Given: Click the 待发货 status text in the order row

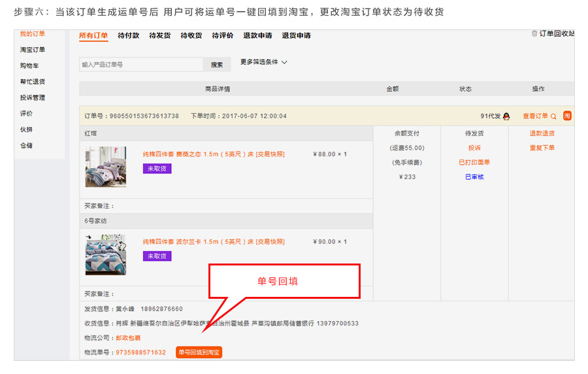Looking at the screenshot, I should 474,133.
